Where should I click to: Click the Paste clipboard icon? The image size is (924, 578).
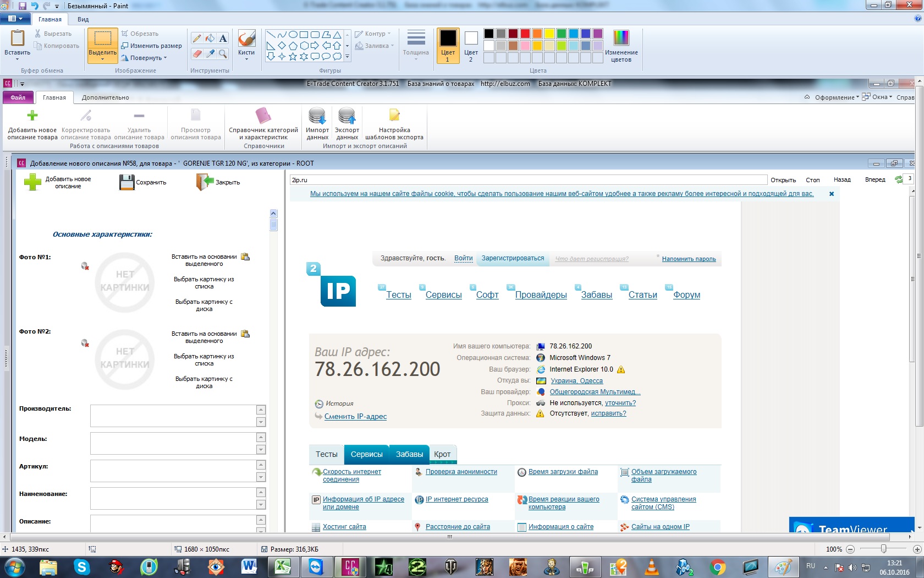click(18, 38)
